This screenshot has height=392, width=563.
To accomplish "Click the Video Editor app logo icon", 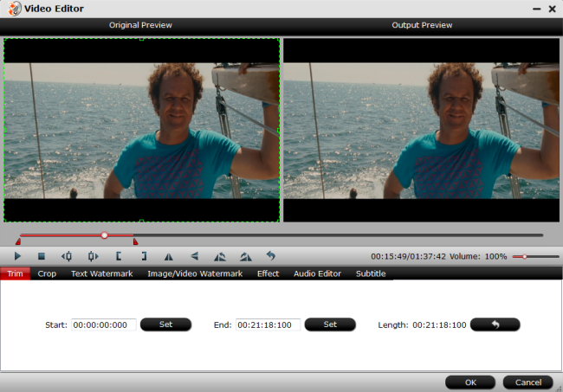I will (x=15, y=9).
